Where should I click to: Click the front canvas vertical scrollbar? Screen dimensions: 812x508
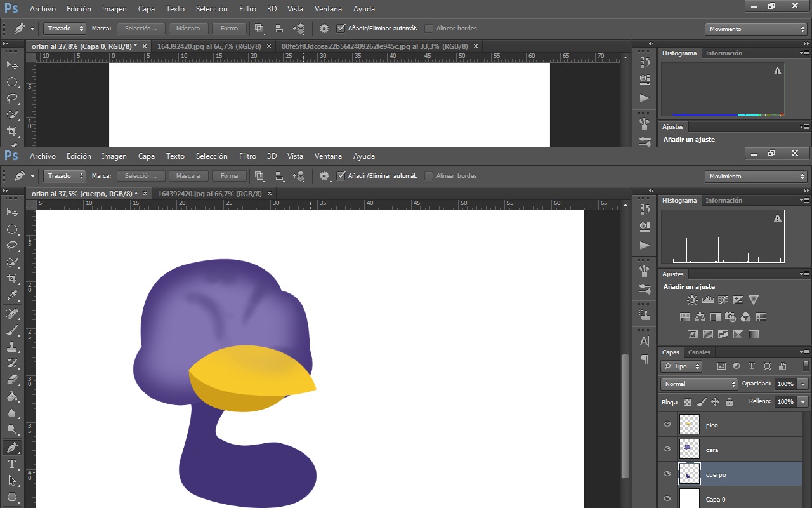click(x=625, y=416)
